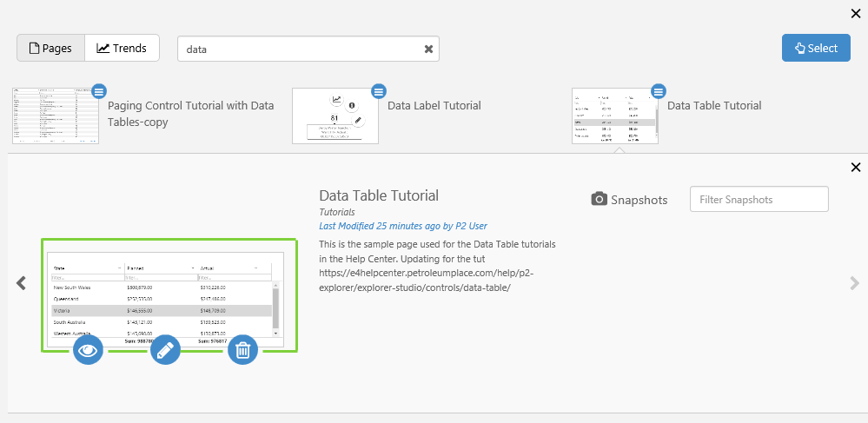868x423 pixels.
Task: Open menu for Paging Control Tutorial thumbnail
Action: point(99,91)
